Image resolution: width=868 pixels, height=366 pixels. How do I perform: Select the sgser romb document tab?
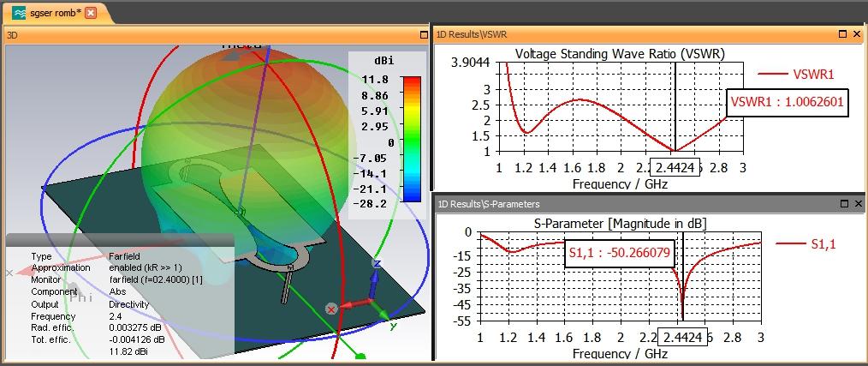54,13
